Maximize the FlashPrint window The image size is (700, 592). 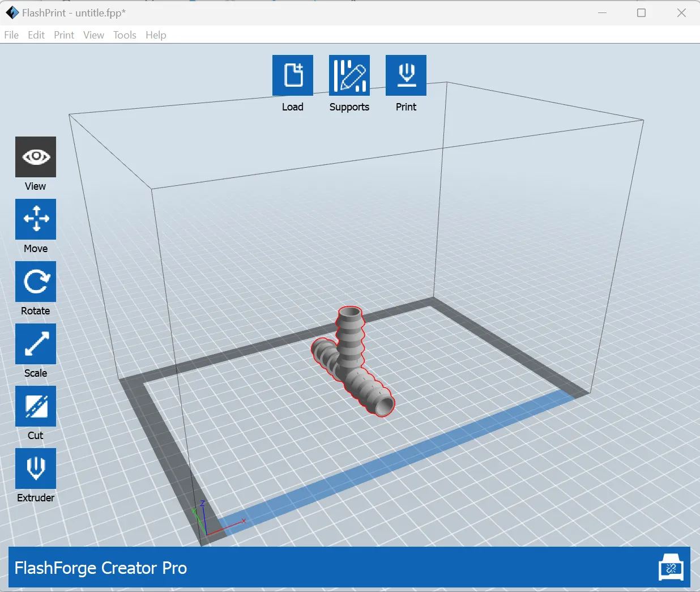click(641, 12)
